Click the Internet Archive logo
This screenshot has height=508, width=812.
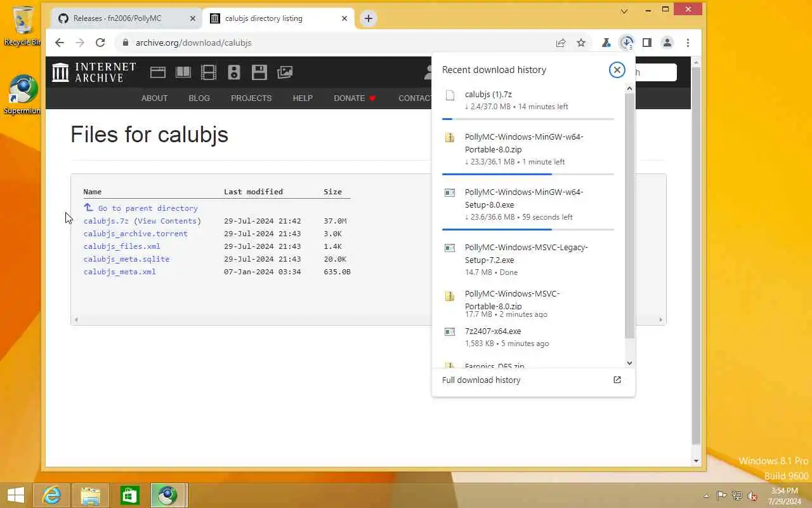click(x=94, y=72)
